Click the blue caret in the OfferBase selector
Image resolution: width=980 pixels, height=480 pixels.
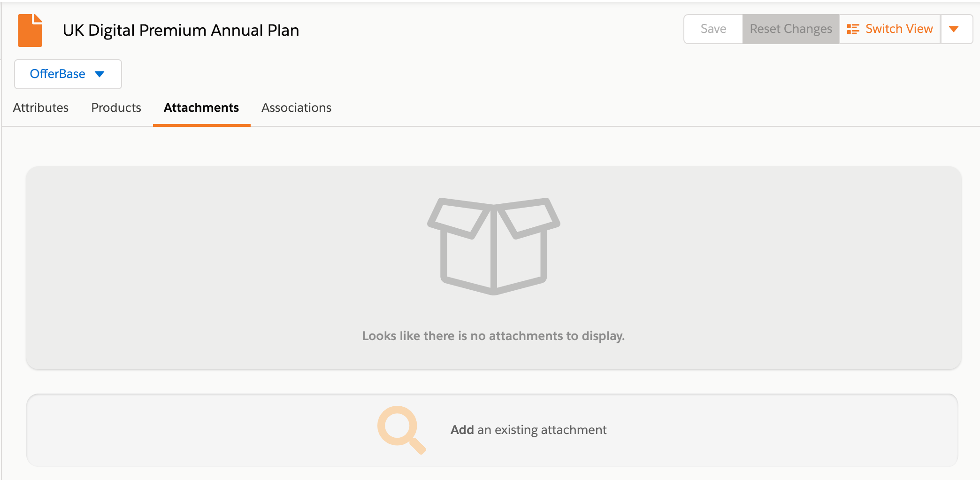click(100, 74)
